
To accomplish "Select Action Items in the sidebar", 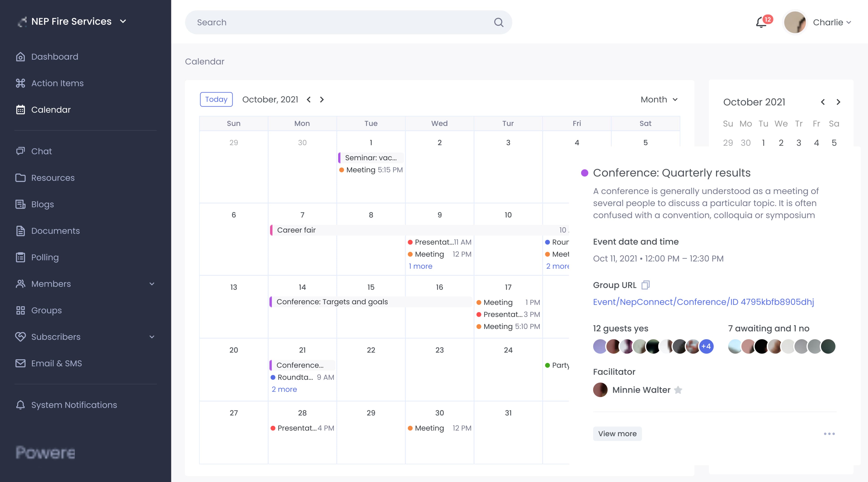I will click(x=58, y=83).
